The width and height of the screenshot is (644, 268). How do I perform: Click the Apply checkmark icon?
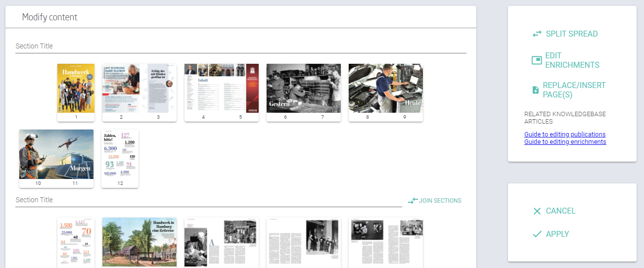(x=537, y=234)
